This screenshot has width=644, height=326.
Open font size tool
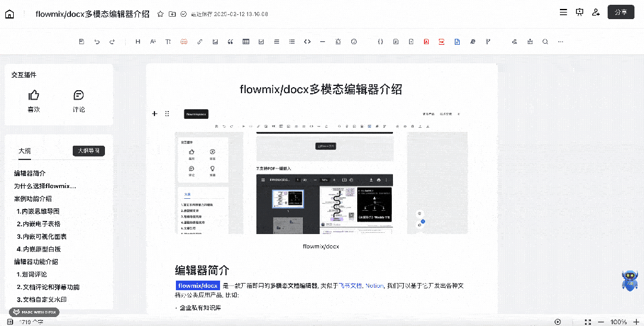point(153,42)
